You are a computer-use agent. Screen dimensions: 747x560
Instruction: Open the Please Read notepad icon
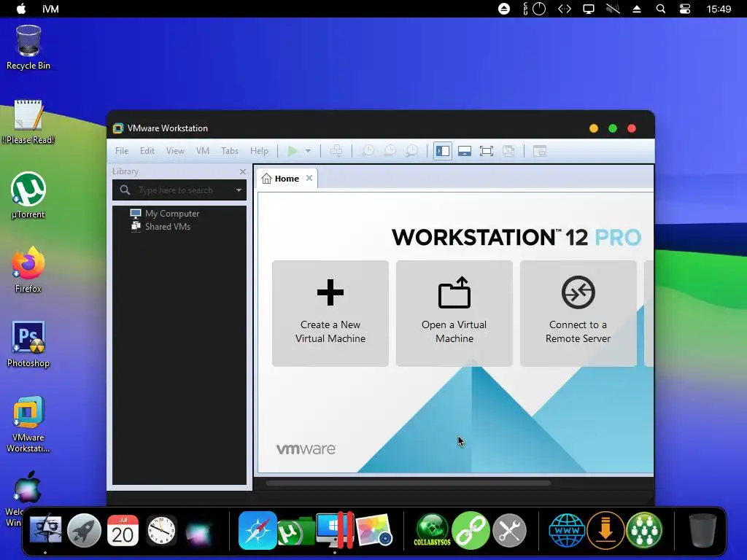pyautogui.click(x=28, y=122)
